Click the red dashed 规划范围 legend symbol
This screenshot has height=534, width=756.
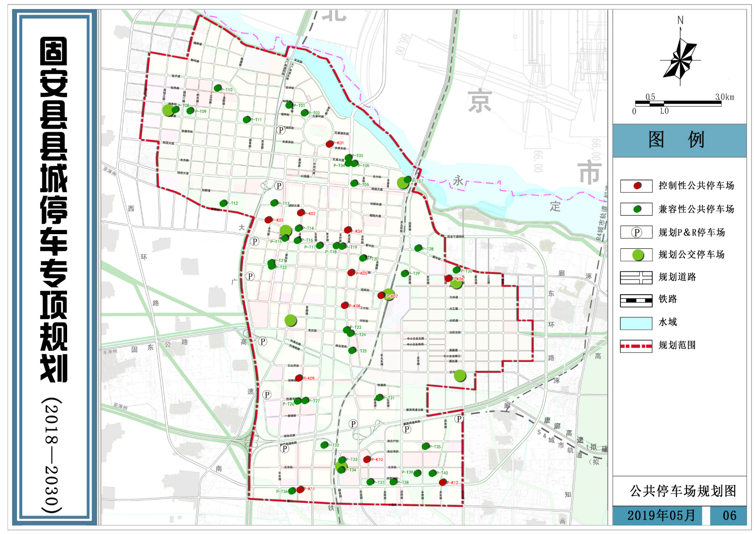pos(636,346)
